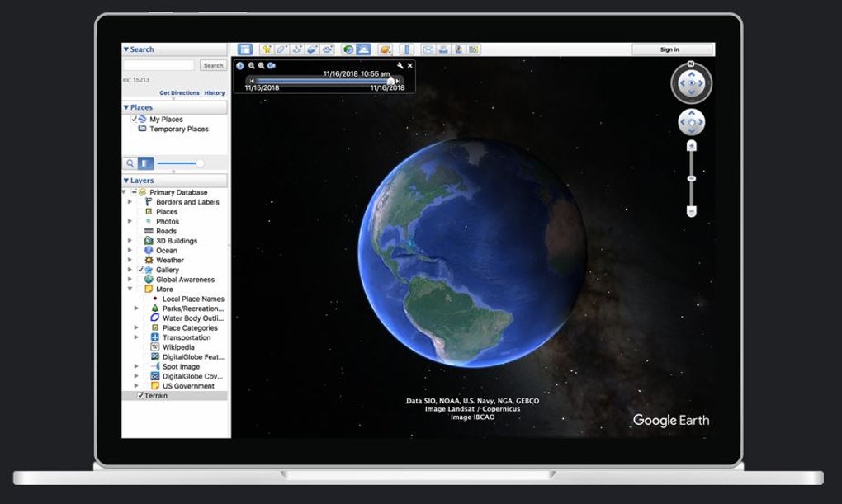
Task: Click the time slider animation icon
Action: (272, 65)
